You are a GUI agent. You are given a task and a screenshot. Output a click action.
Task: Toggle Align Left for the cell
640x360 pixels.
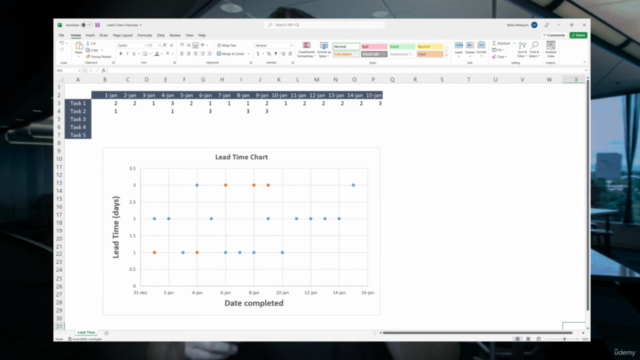click(x=182, y=54)
